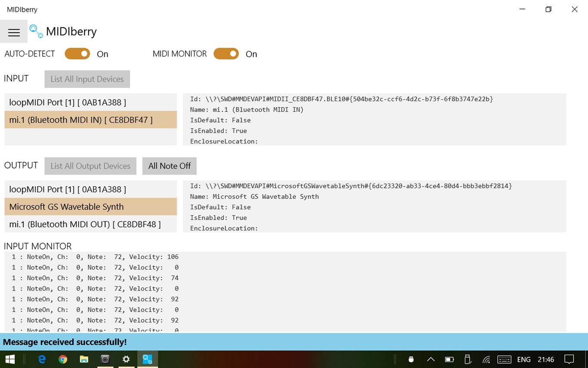The image size is (588, 368).
Task: Click the Start button
Action: (x=9, y=359)
